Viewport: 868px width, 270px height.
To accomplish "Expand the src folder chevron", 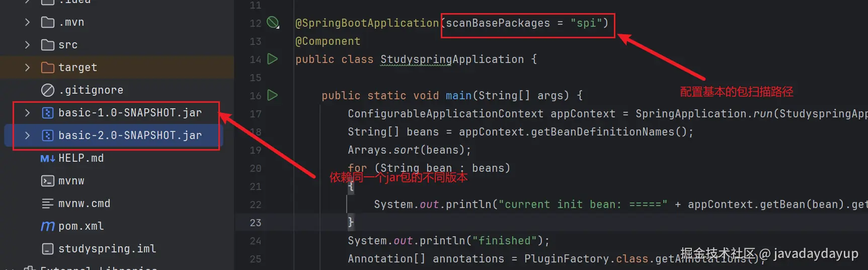I will coord(27,45).
